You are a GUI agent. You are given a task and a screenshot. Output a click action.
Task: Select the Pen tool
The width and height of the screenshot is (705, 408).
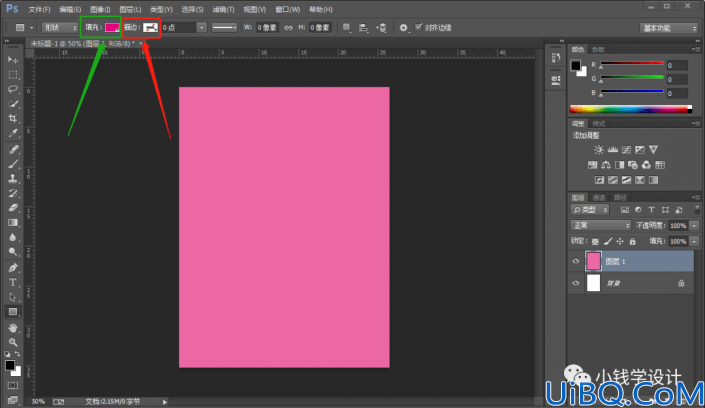click(x=13, y=268)
